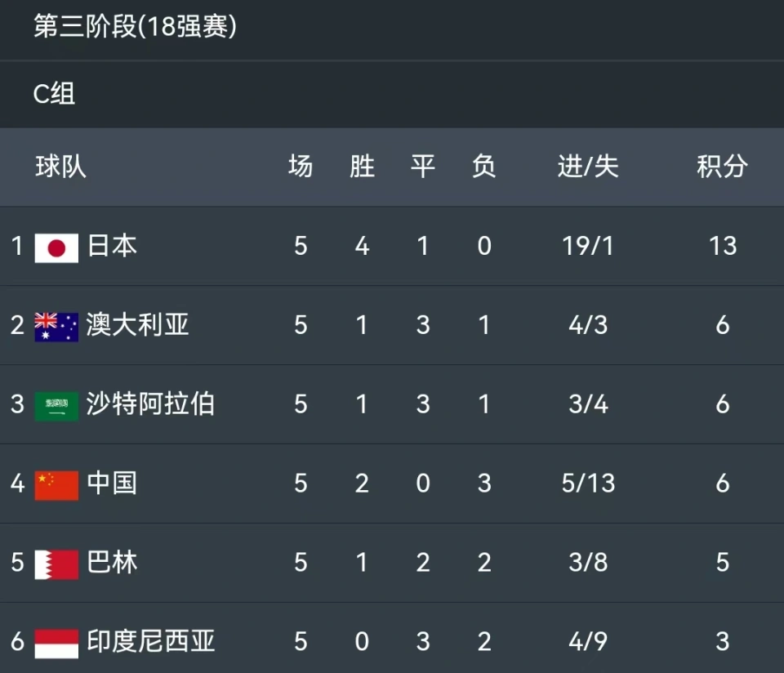Tap the China flag icon

(56, 485)
